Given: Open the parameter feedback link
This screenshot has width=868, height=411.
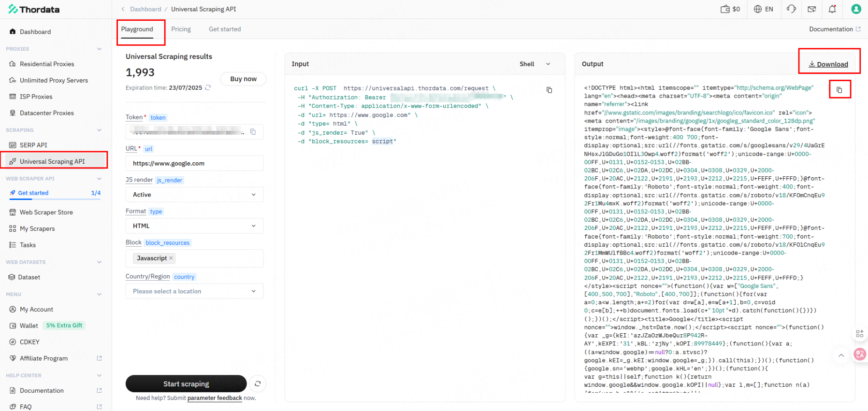Looking at the screenshot, I should coord(215,398).
